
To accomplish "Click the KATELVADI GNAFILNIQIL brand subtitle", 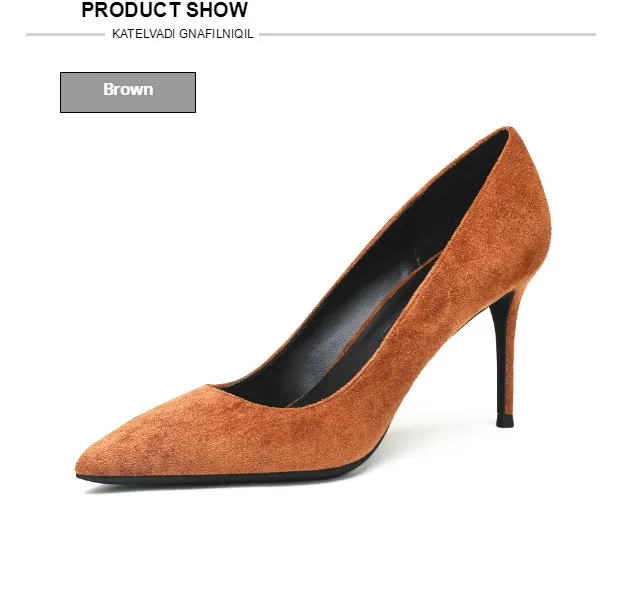I will 182,34.
